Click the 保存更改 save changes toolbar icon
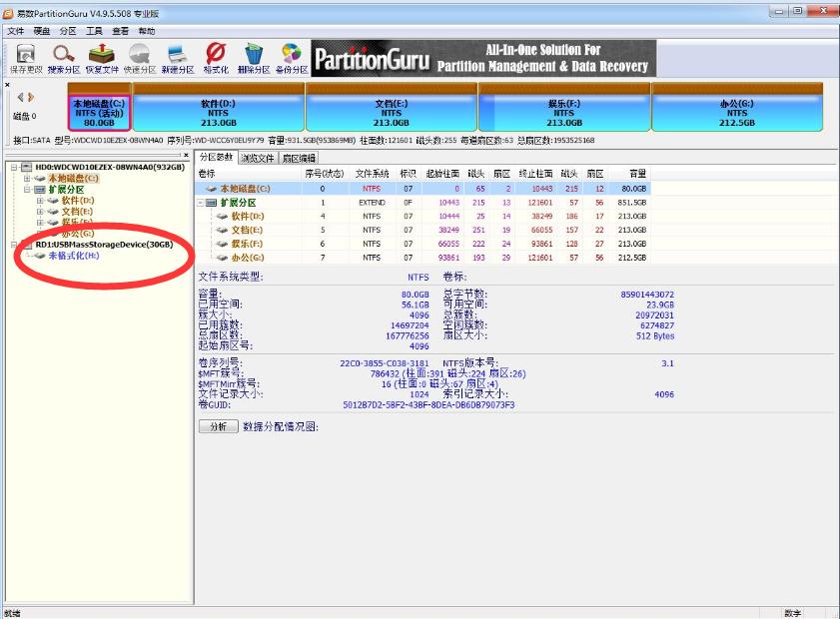The height and width of the screenshot is (619, 840). 26,59
